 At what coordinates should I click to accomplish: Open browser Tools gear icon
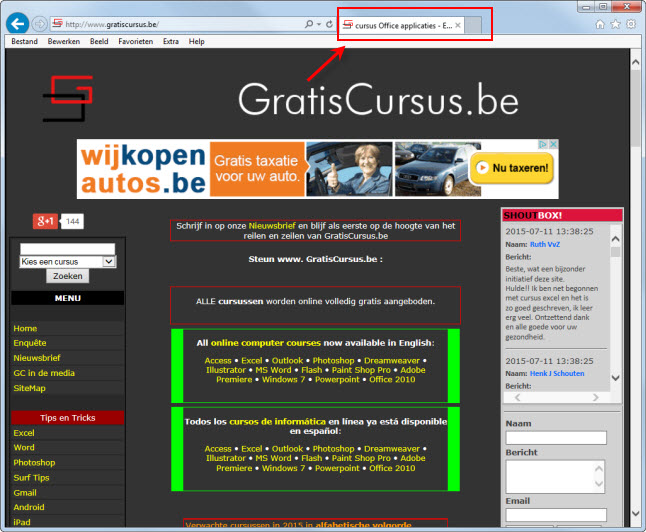(x=631, y=24)
